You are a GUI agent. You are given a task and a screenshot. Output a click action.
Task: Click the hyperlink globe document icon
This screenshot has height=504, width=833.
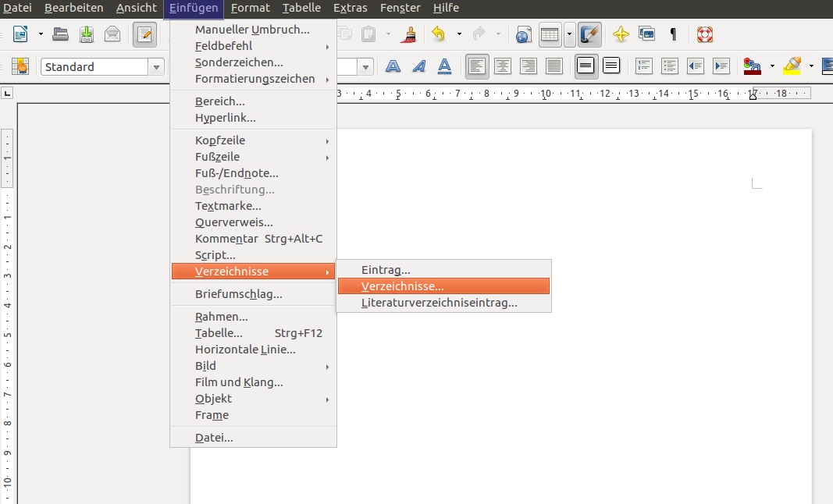pos(523,34)
